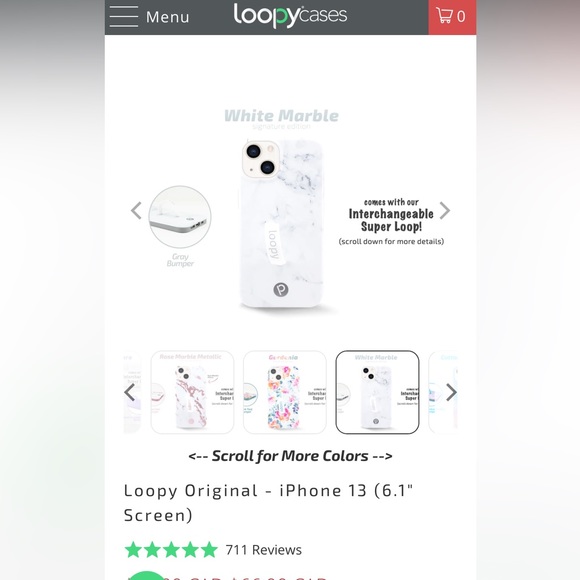The width and height of the screenshot is (580, 580).
Task: Select the partially visible teal case thumbnail
Action: [443, 392]
